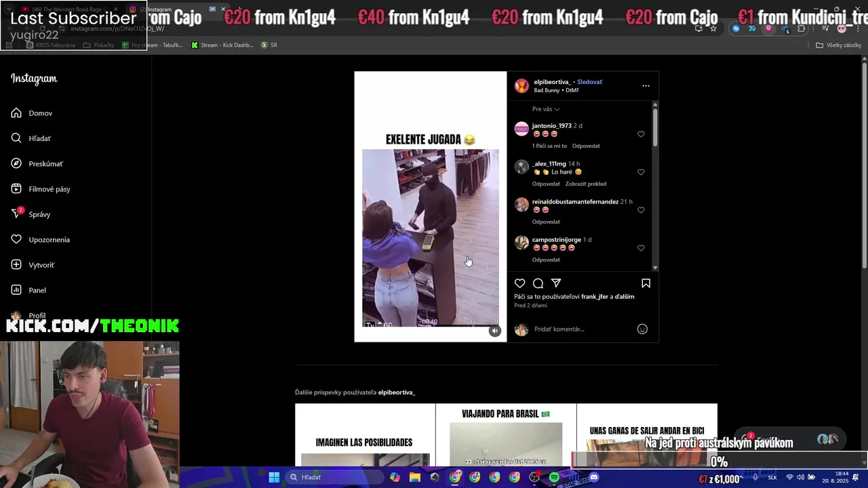This screenshot has height=488, width=868.
Task: Like jantonio_1973's comment
Action: pos(641,134)
